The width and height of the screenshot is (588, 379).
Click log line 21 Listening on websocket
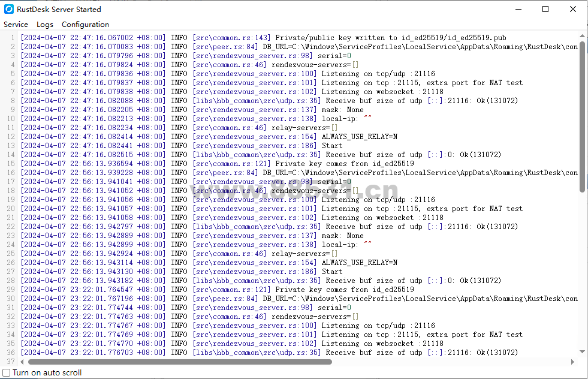232,218
